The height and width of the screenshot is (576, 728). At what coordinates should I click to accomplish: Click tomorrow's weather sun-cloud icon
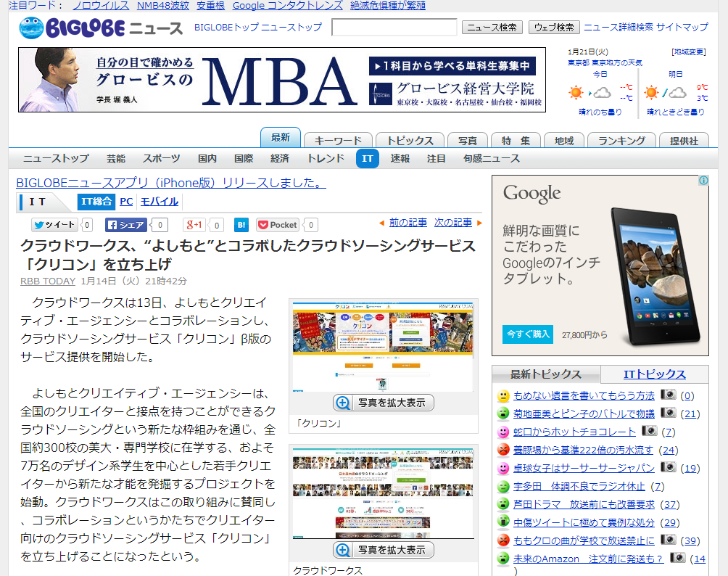click(x=666, y=92)
